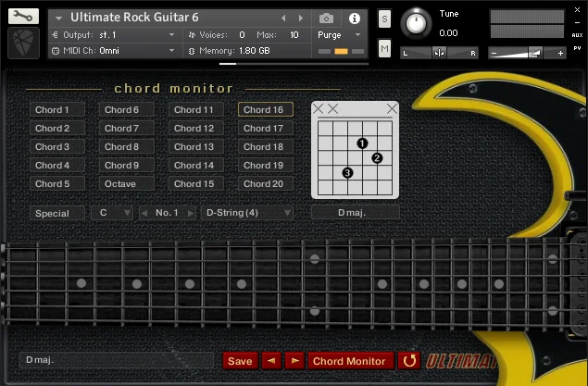
Task: Click the Tune value 0.00
Action: point(448,33)
